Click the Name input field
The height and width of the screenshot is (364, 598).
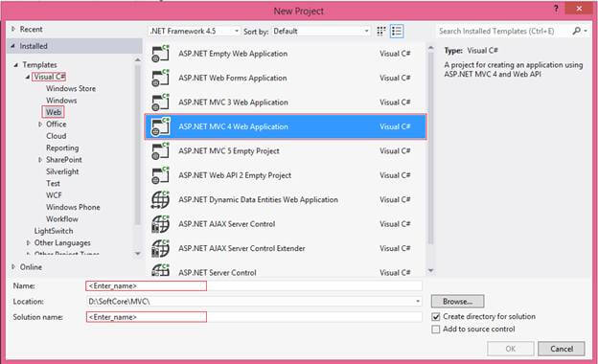click(254, 285)
